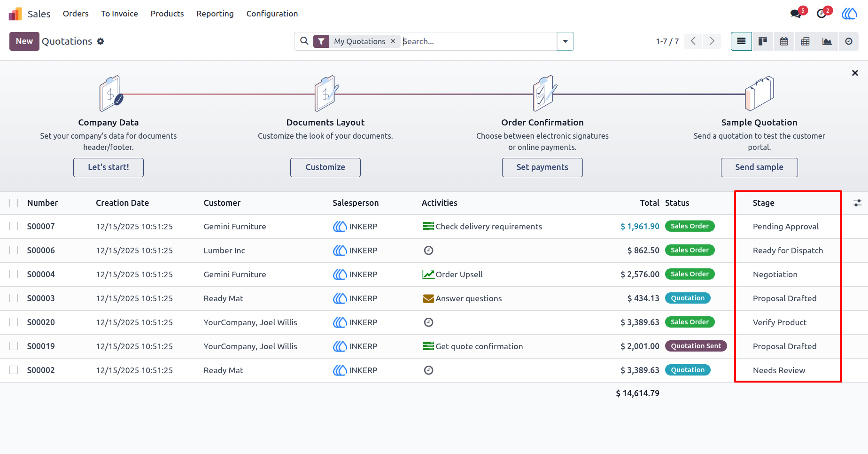The width and height of the screenshot is (868, 454).
Task: Tick the checkbox for S00004
Action: (x=14, y=274)
